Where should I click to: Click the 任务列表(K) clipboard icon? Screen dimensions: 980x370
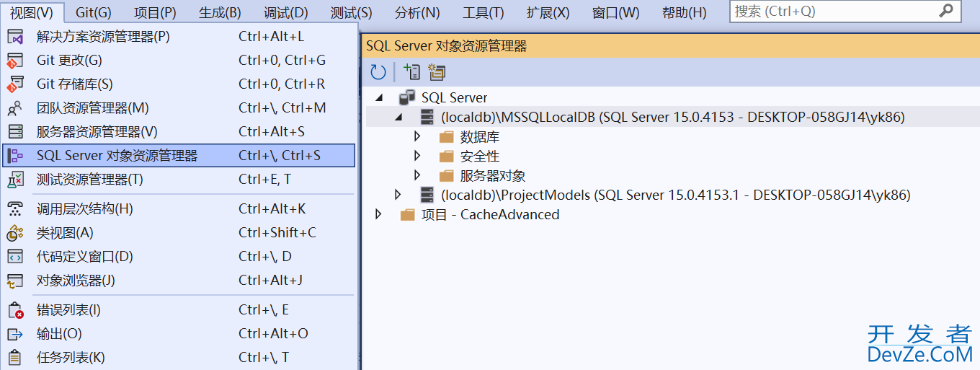pos(15,358)
